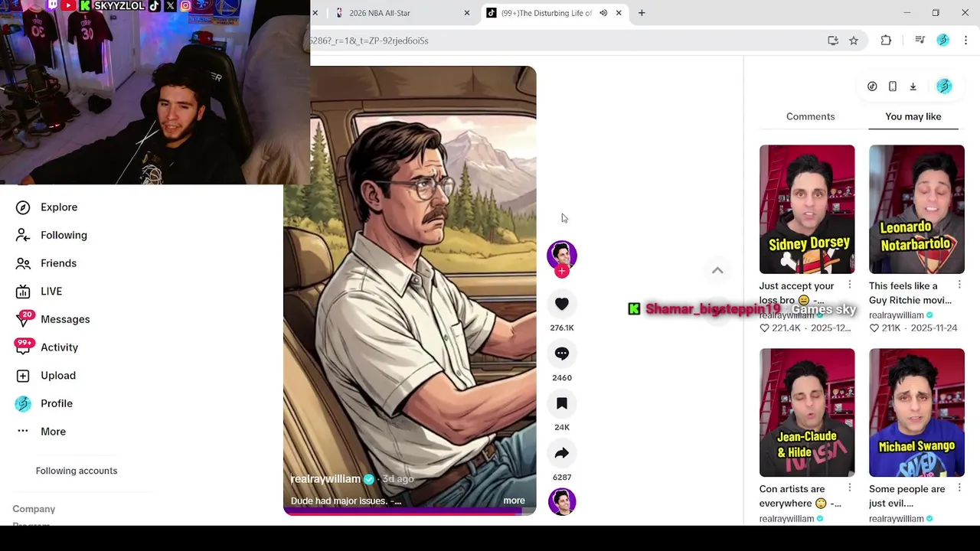This screenshot has width=980, height=551.
Task: Click 'Dude had major issues' caption text
Action: (345, 501)
